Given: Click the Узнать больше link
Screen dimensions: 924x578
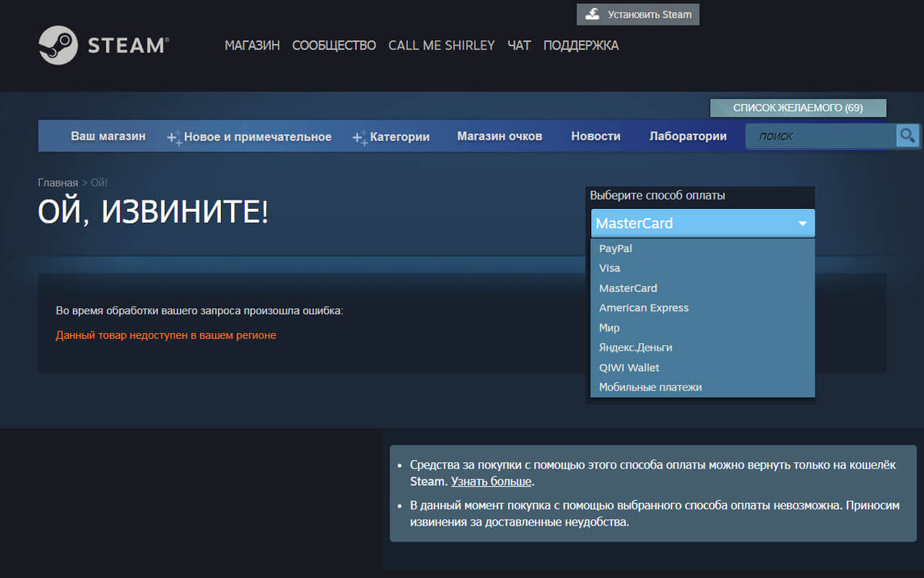Looking at the screenshot, I should tap(491, 481).
